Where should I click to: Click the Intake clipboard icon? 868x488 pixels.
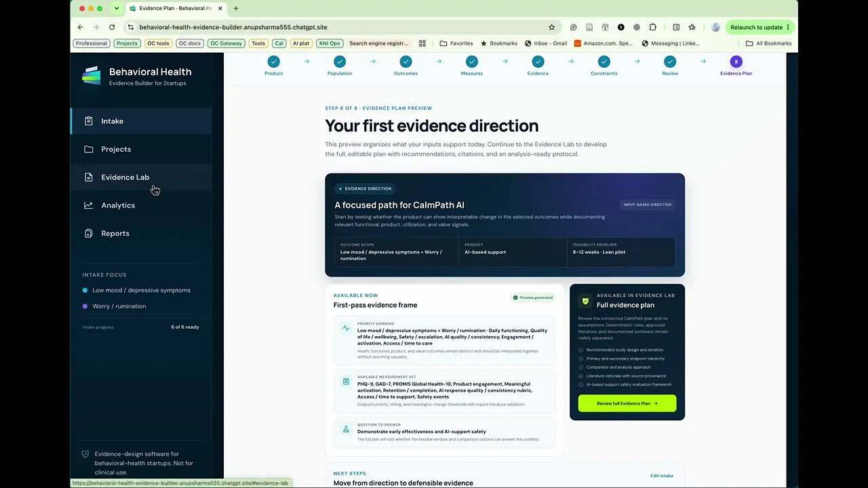click(x=89, y=121)
